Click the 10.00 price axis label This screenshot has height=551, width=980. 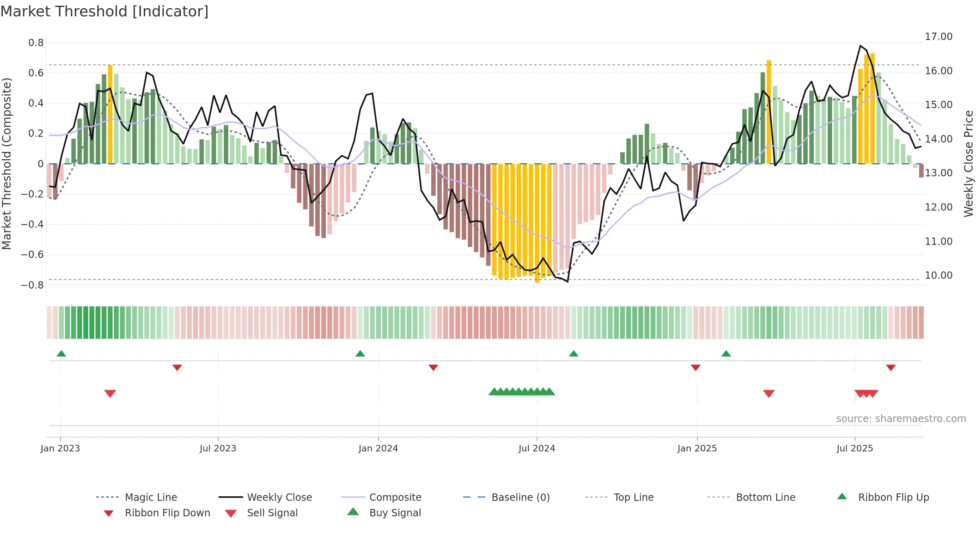pyautogui.click(x=939, y=275)
